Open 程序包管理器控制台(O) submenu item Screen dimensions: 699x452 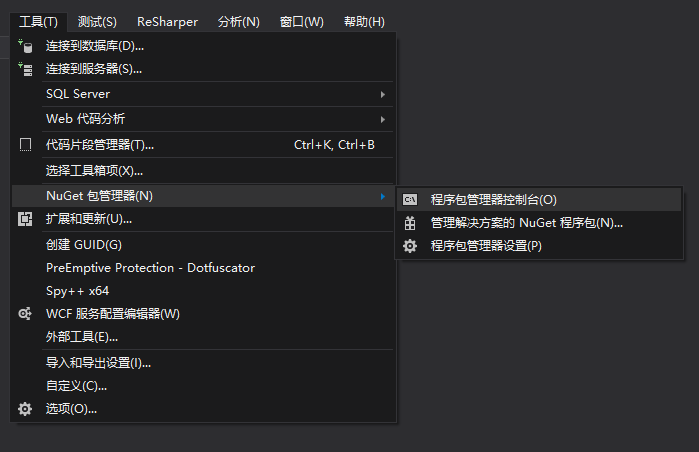[x=539, y=200]
